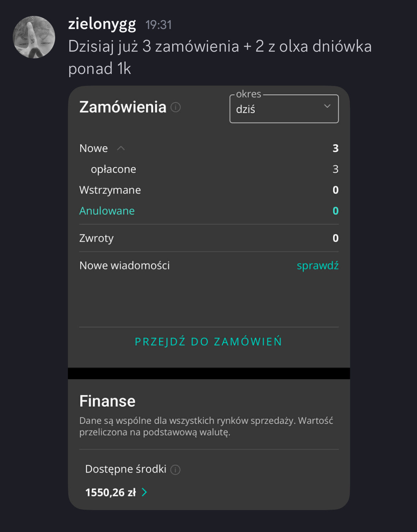The height and width of the screenshot is (532, 417).
Task: Click the arrow next to 1550,26 zł
Action: pos(144,492)
